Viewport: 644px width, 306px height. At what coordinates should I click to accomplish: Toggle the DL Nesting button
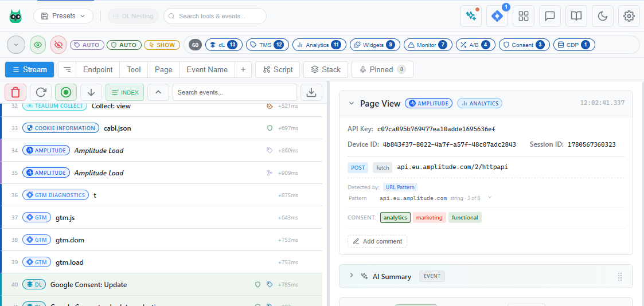pos(134,16)
